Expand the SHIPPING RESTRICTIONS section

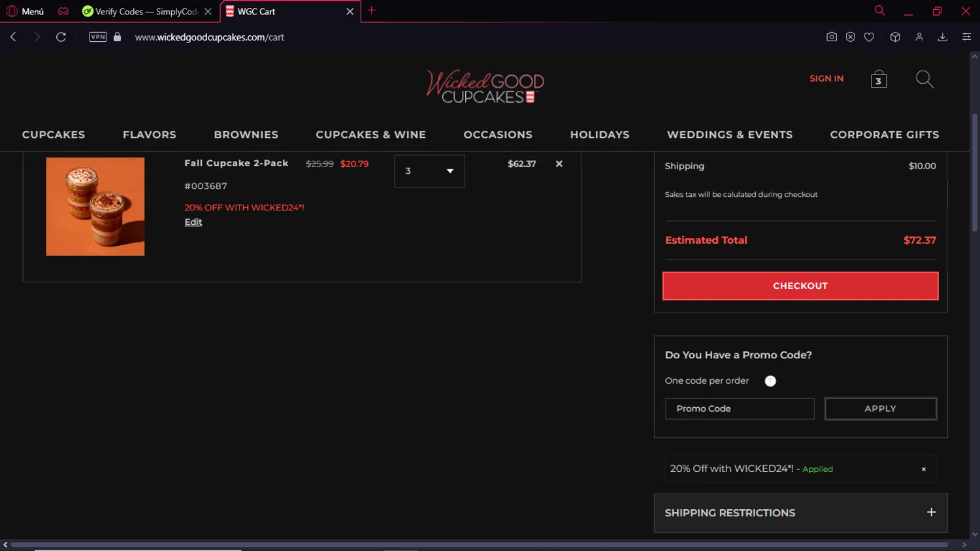click(x=800, y=513)
